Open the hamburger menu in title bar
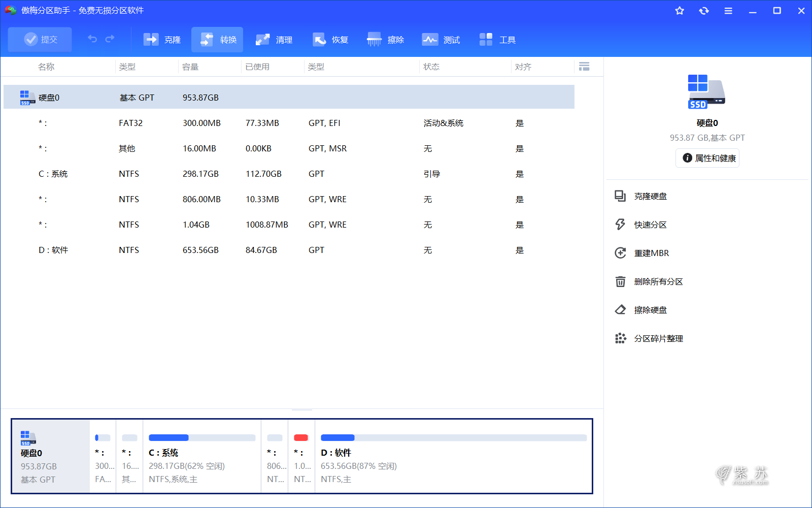This screenshot has width=812, height=508. [728, 11]
